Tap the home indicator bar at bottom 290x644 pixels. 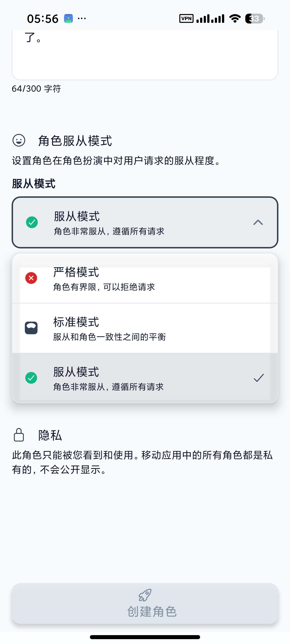145,637
